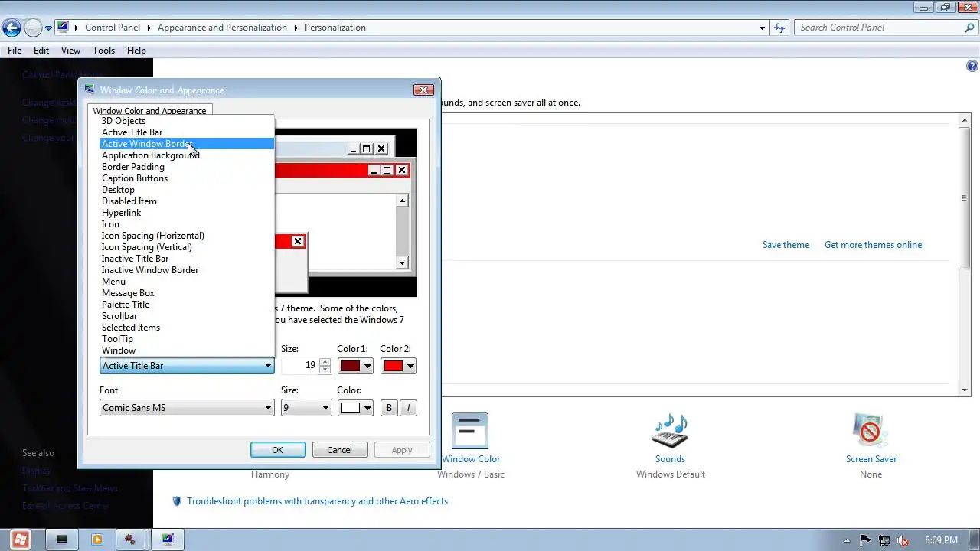Click the search magnifier icon
This screenshot has height=551, width=980.
(x=969, y=28)
